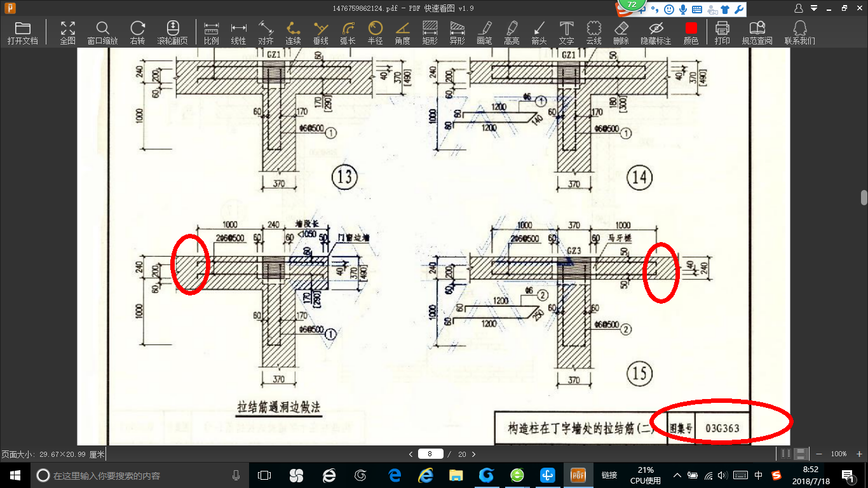Image resolution: width=868 pixels, height=488 pixels.
Task: Open Task View on the taskbar
Action: [x=264, y=475]
